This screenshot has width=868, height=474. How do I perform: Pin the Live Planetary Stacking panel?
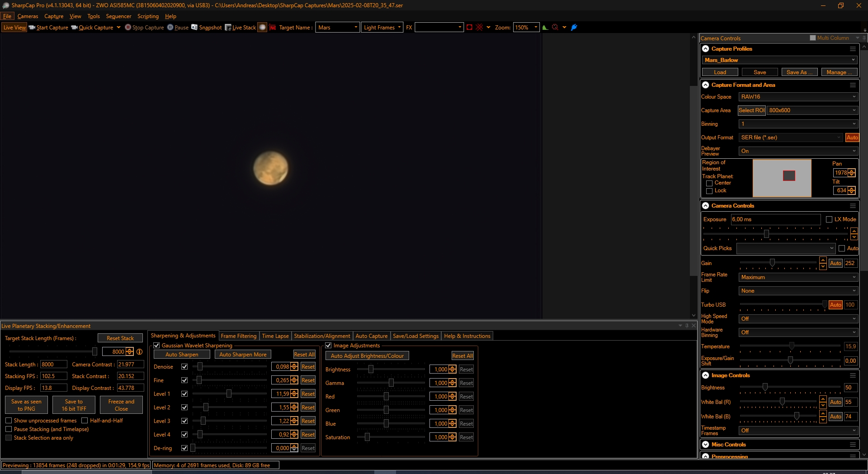coord(687,326)
